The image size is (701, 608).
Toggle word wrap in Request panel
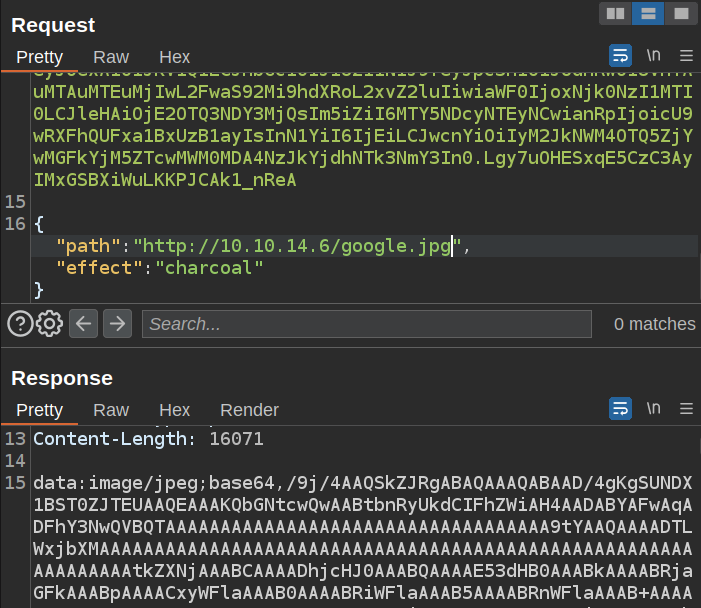[x=620, y=55]
